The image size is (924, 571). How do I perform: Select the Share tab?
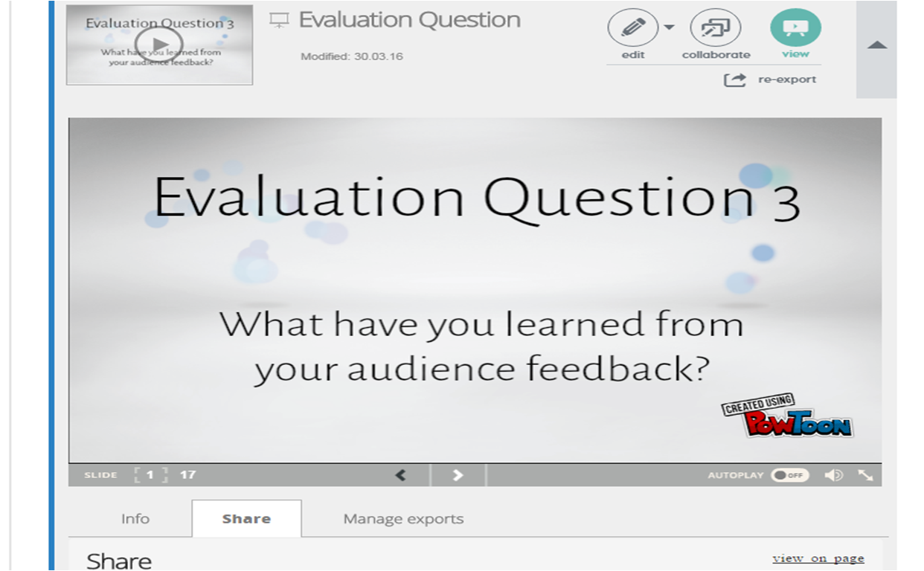click(x=246, y=519)
